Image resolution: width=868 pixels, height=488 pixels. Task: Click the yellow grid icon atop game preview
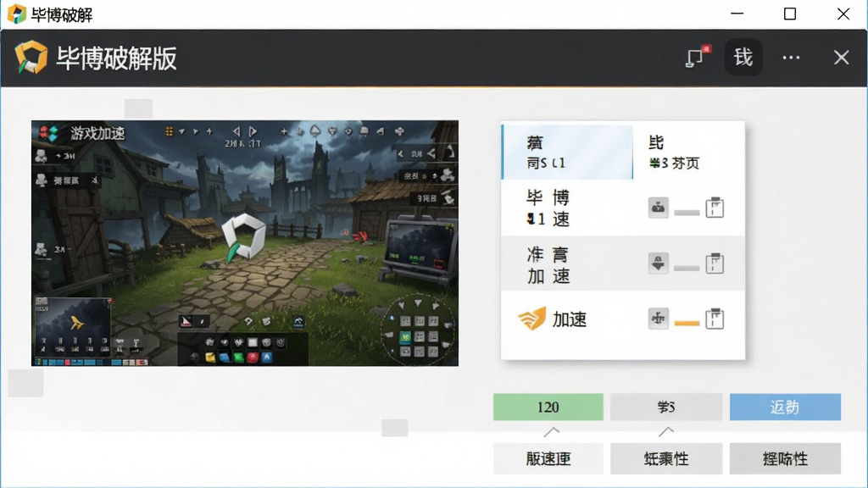click(170, 131)
